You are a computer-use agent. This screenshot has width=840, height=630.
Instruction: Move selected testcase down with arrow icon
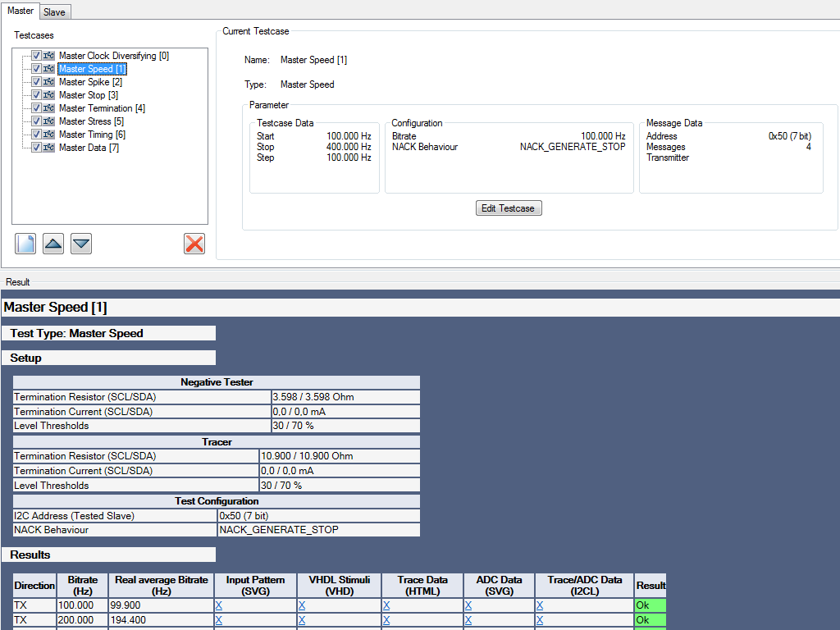coord(80,243)
